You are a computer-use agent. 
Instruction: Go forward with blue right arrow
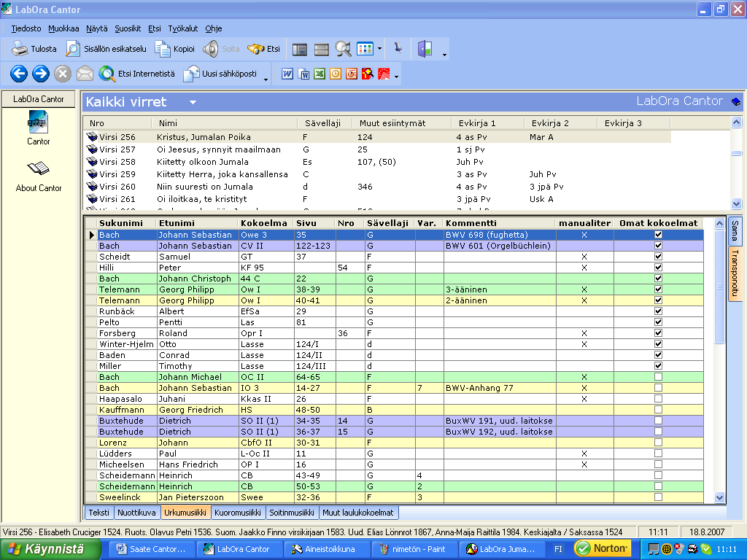coord(41,74)
